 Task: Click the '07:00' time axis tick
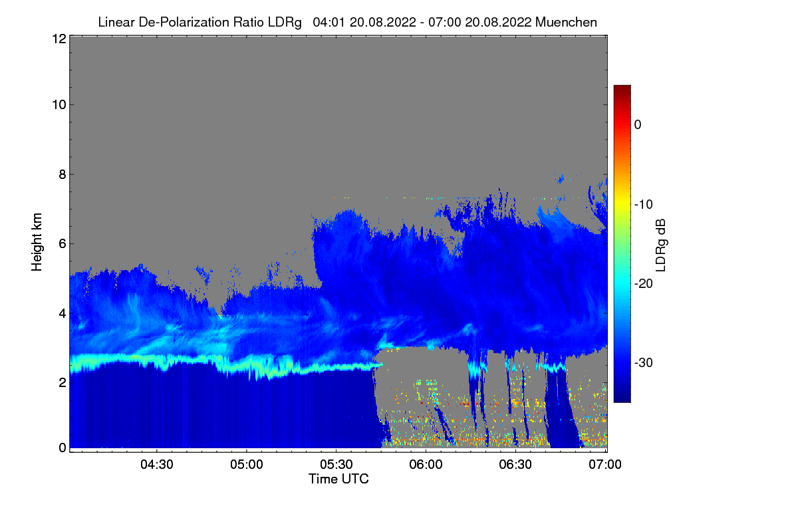[606, 464]
